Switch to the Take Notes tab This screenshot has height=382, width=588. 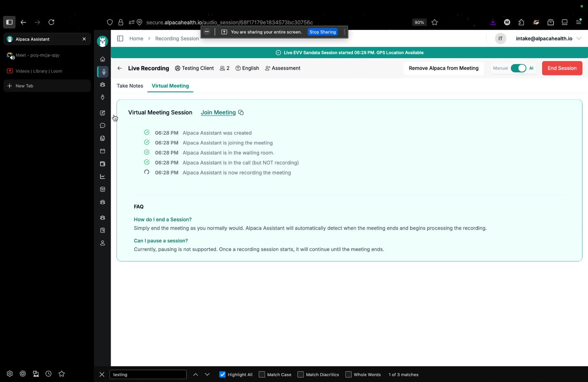click(130, 86)
